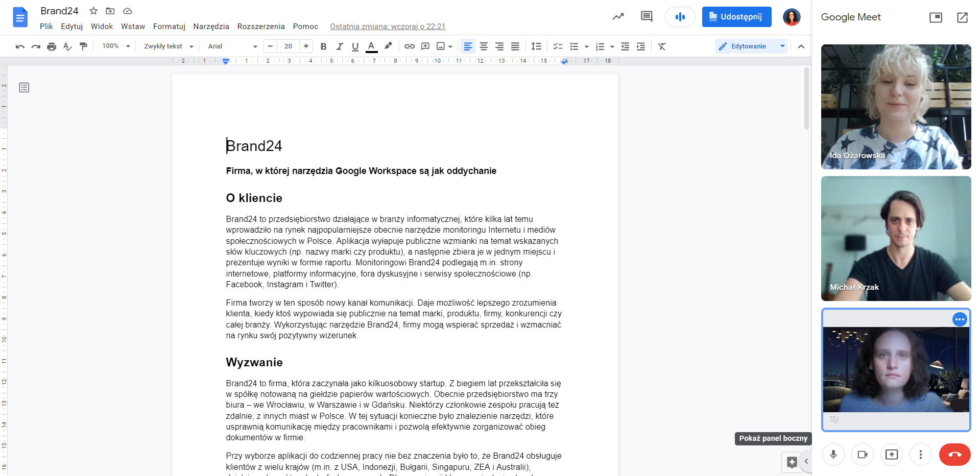Undo the last action

pyautogui.click(x=20, y=46)
